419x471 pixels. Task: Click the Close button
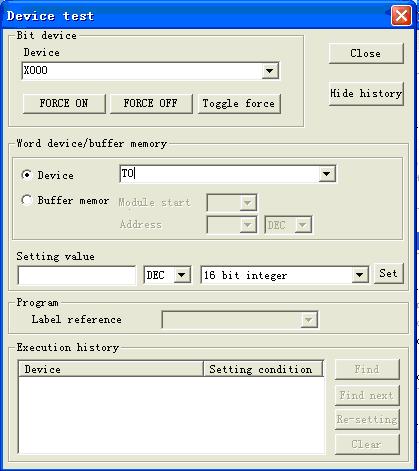tap(366, 53)
